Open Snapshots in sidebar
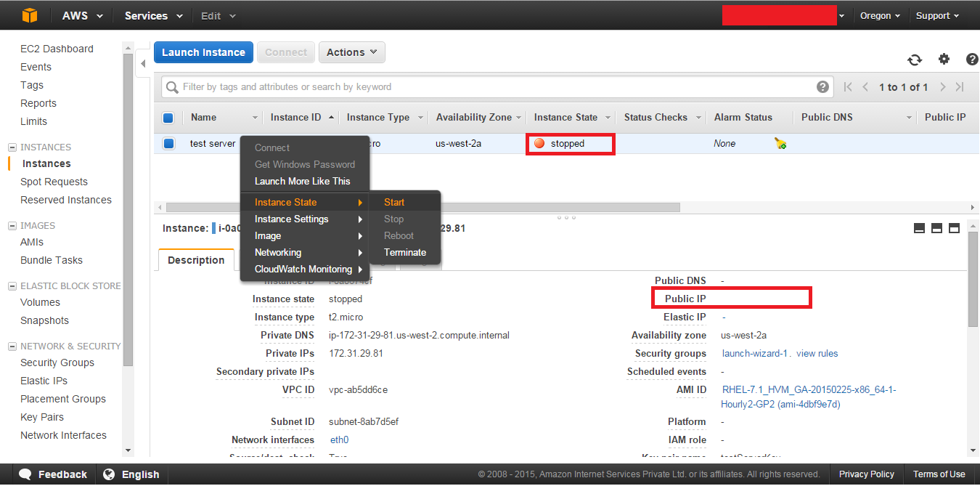Image resolution: width=980 pixels, height=486 pixels. (44, 320)
